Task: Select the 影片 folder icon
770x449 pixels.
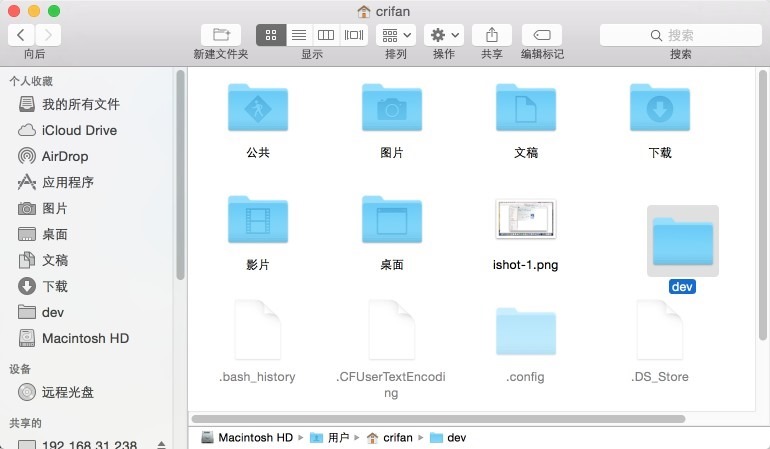Action: point(258,220)
